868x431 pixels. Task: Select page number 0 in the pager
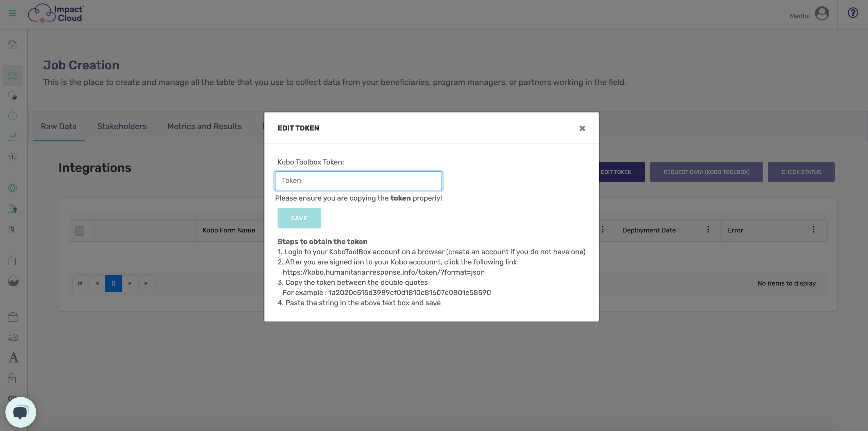(x=113, y=283)
